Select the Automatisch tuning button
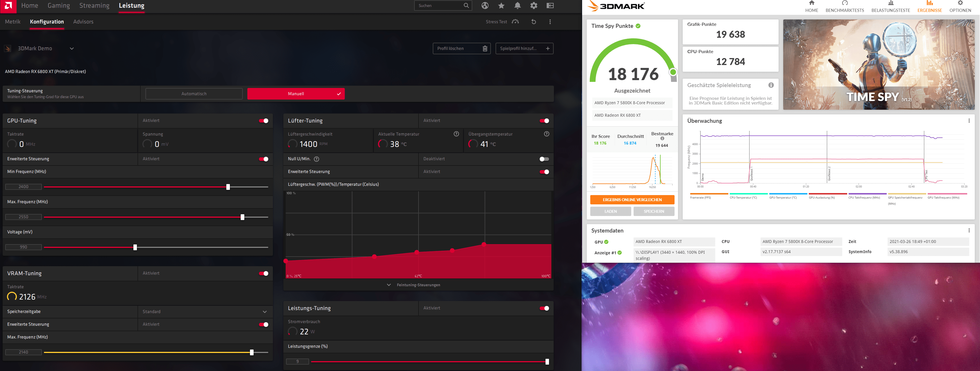This screenshot has height=371, width=980. coord(194,94)
